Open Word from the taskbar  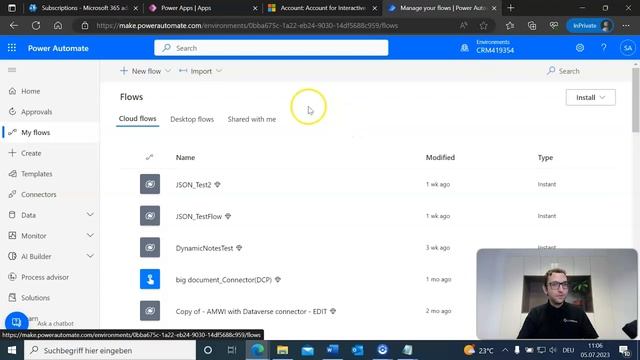click(x=332, y=350)
